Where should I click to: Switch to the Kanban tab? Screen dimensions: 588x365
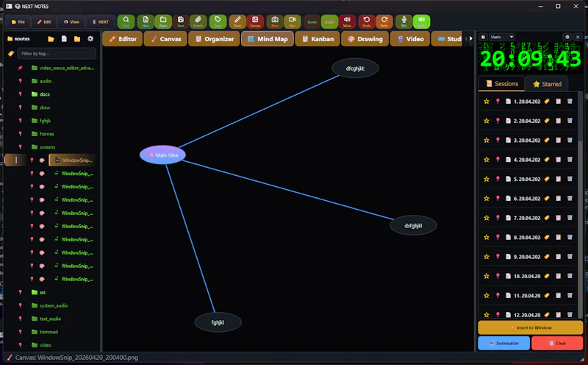point(318,39)
